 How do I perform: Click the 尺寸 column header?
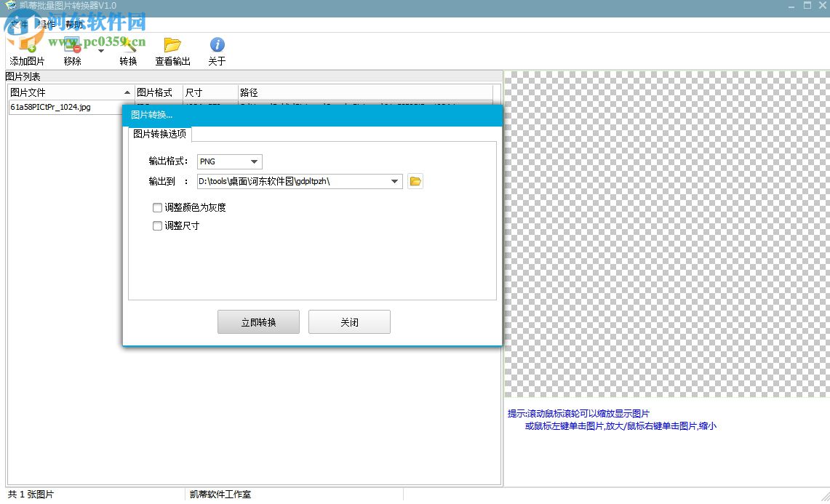210,92
